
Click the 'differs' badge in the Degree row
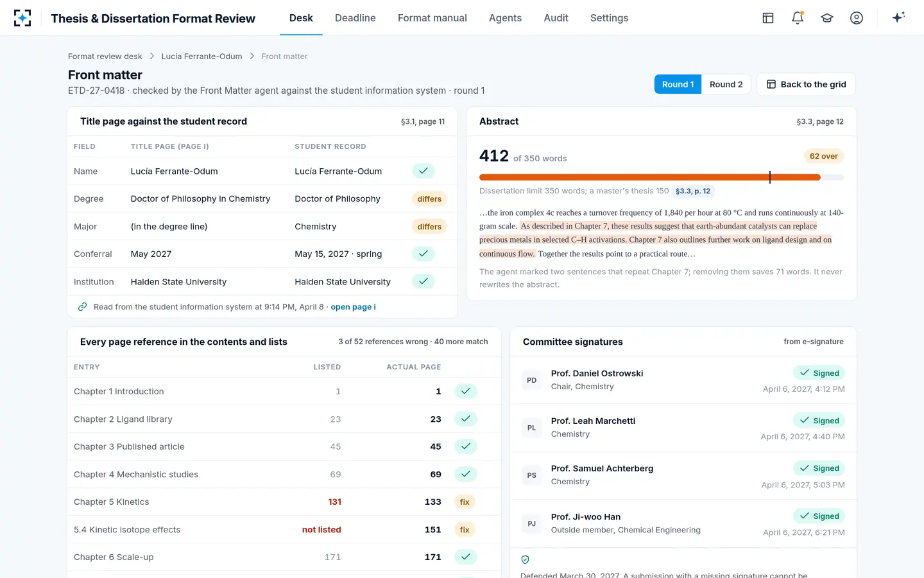click(429, 198)
